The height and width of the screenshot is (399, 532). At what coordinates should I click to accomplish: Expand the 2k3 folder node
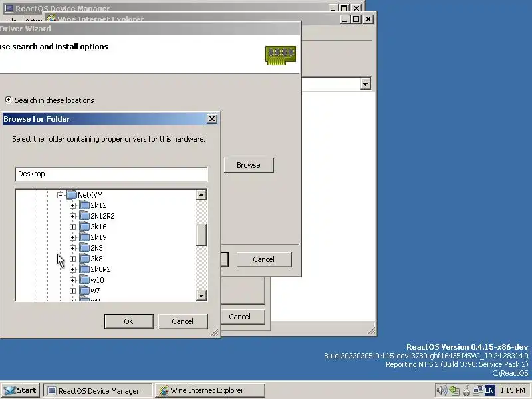[x=72, y=248]
